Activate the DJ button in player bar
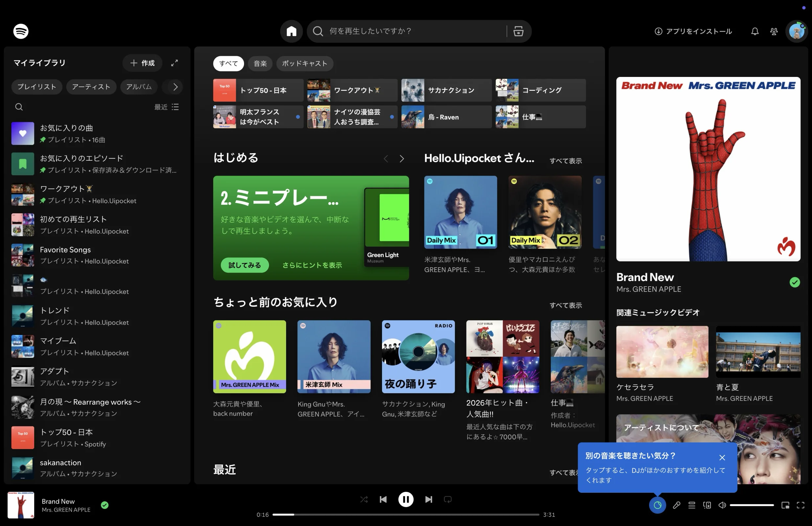The width and height of the screenshot is (812, 526). click(657, 505)
